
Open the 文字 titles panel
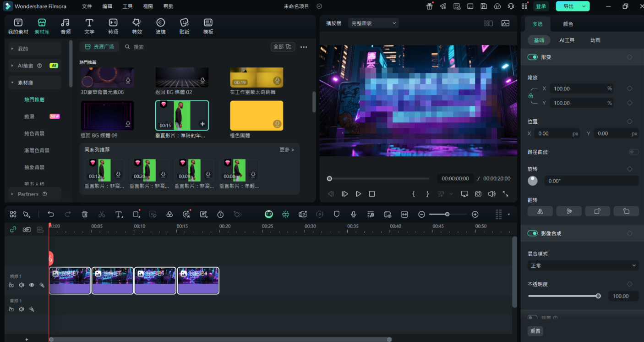[x=89, y=26]
